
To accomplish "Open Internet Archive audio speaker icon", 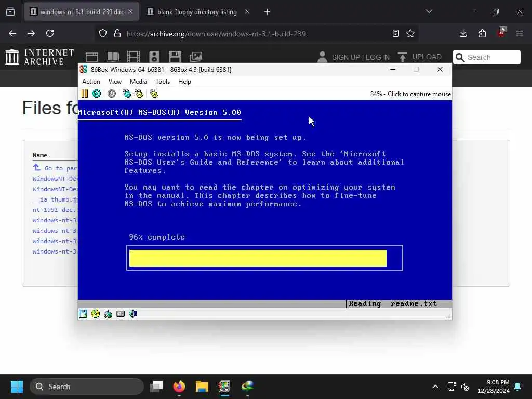I will click(154, 57).
